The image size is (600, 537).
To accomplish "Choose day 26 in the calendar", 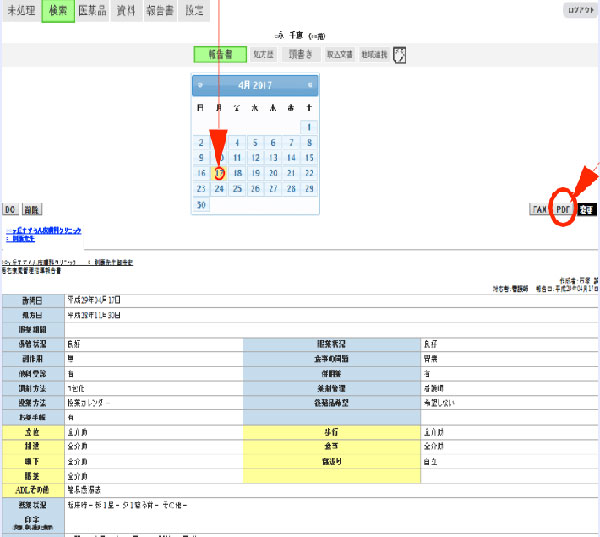I will pos(255,189).
